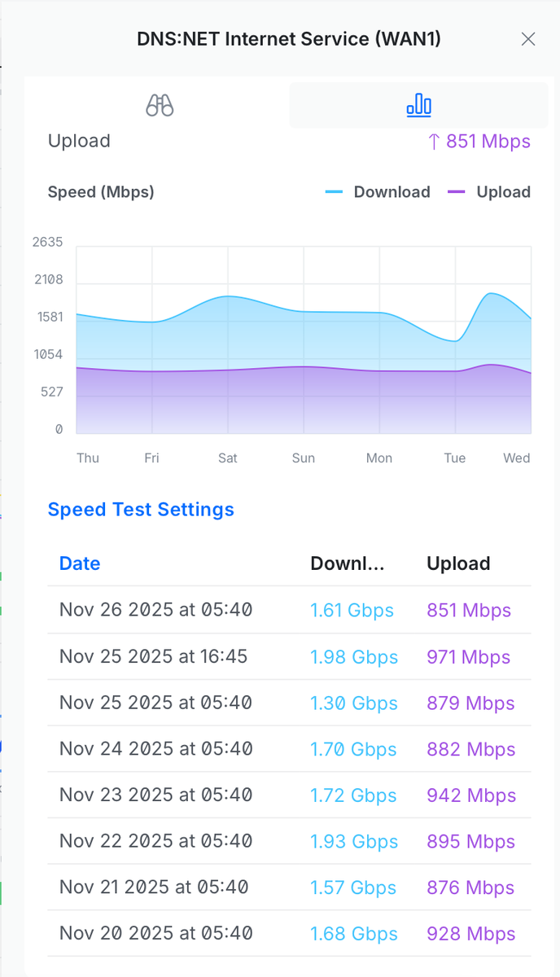The image size is (560, 977).
Task: Click the Upload column header
Action: click(x=458, y=563)
